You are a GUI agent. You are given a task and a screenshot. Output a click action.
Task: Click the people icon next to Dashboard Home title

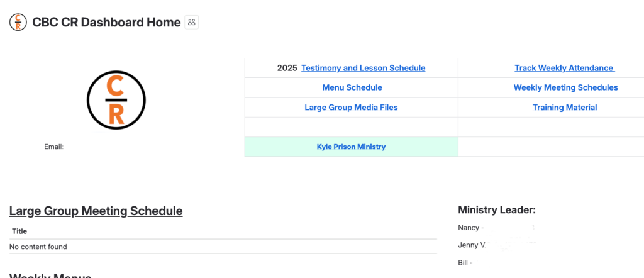[x=192, y=22]
